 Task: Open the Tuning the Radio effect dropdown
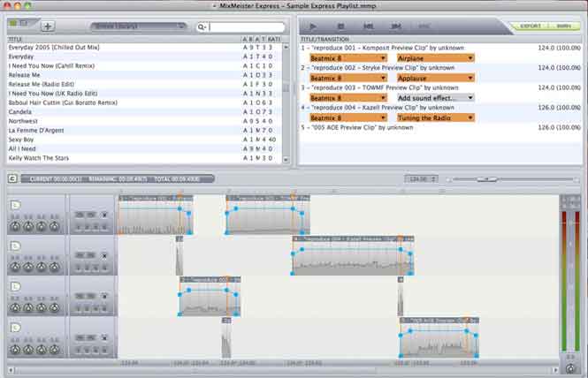pos(435,117)
